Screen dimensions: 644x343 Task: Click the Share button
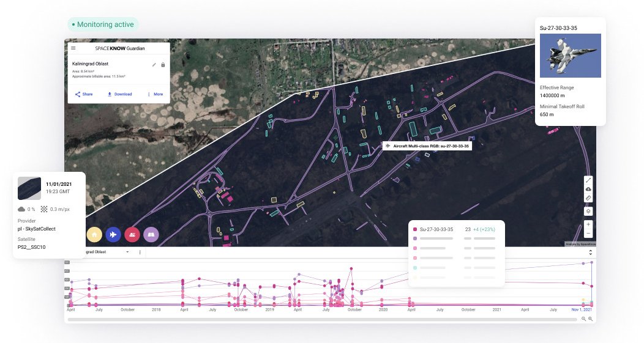[x=84, y=94]
